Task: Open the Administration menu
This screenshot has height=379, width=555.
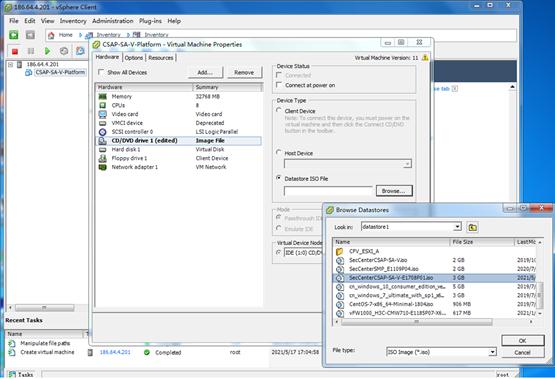Action: click(113, 21)
